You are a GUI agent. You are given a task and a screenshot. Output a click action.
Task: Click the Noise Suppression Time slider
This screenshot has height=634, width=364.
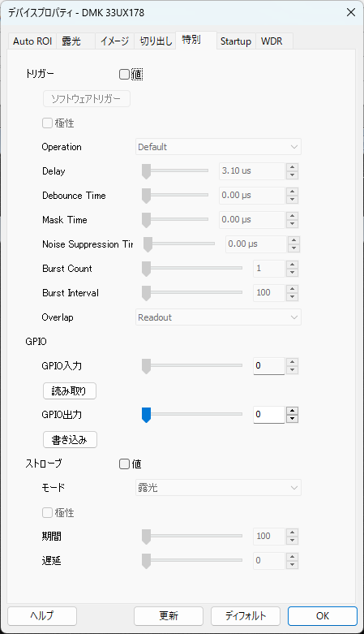(x=179, y=244)
